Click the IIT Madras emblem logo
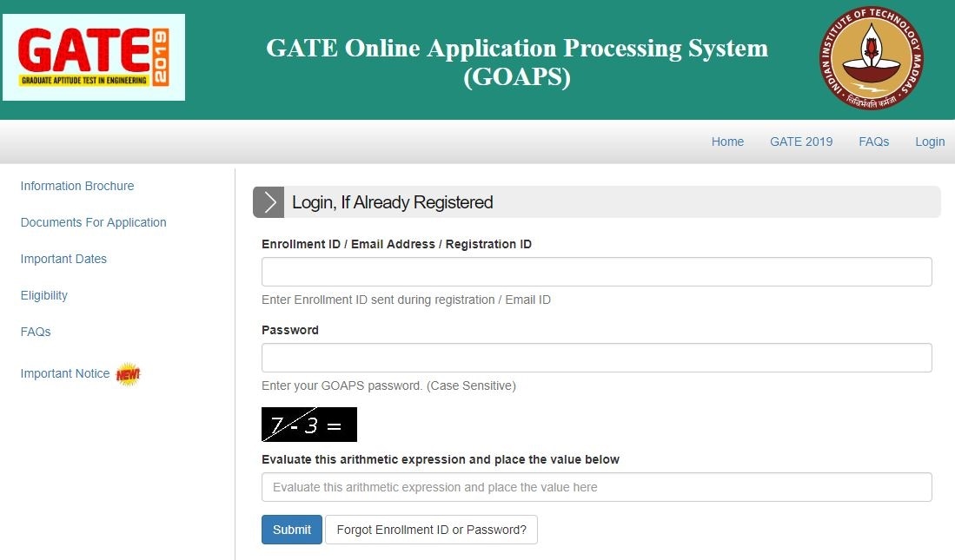Screen dimensions: 955x560 coord(872,58)
